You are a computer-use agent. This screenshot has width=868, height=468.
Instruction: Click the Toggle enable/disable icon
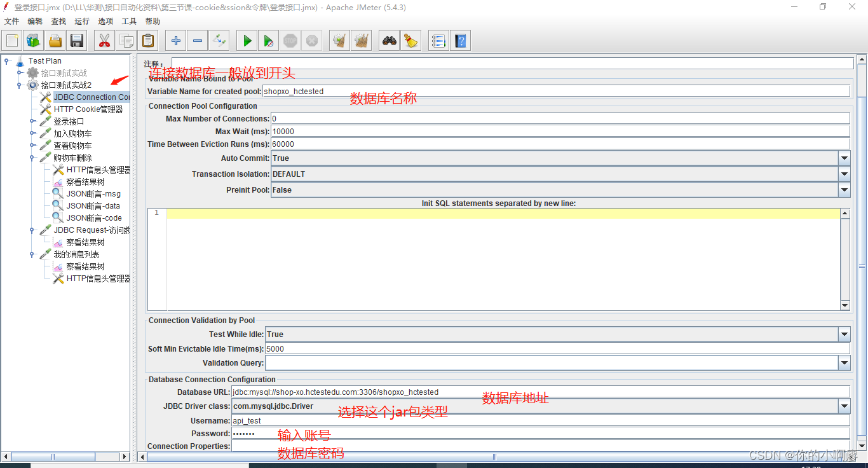point(219,41)
